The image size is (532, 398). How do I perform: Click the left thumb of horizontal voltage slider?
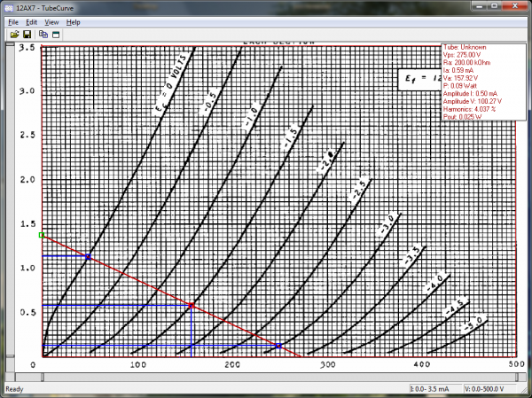[44, 377]
